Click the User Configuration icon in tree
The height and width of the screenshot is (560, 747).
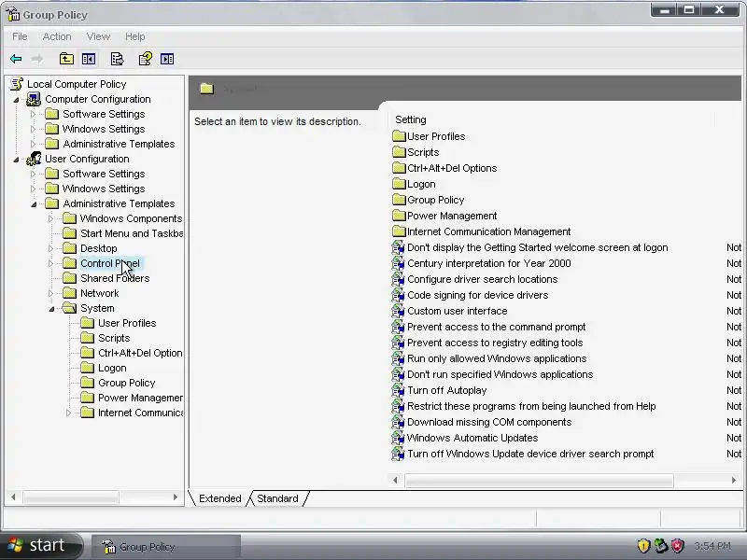pos(34,159)
